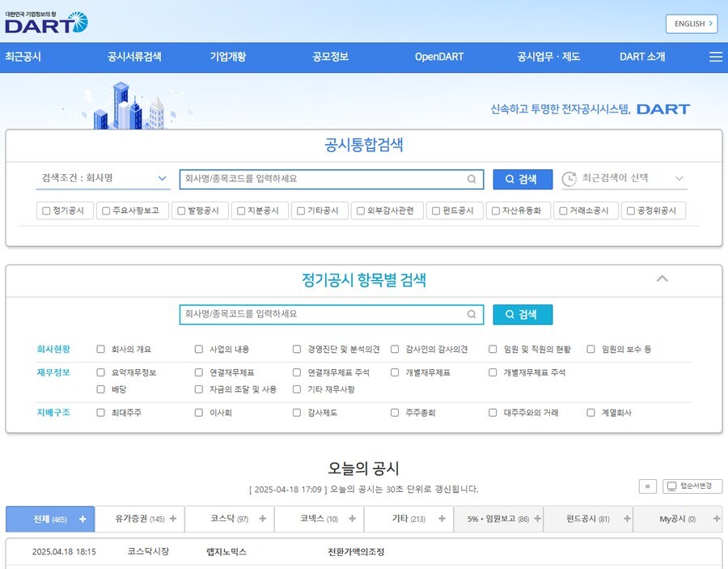
Task: Open the 공시업무 · 제도 menu
Action: pos(548,57)
